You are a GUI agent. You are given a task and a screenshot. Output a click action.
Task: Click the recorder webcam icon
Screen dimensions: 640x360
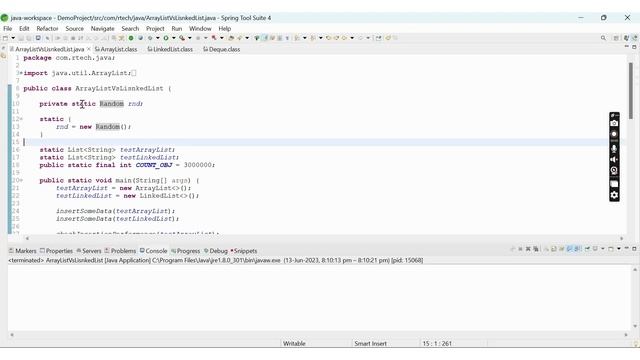(614, 171)
